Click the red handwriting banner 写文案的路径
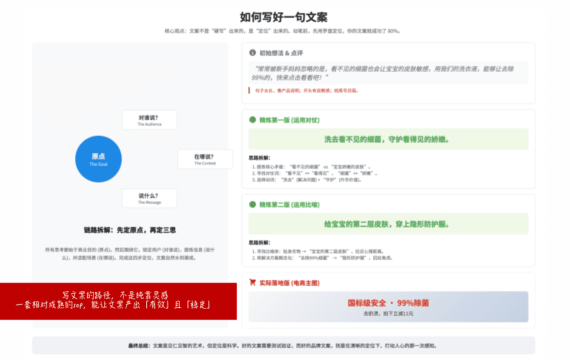The width and height of the screenshot is (570, 360). (x=118, y=301)
